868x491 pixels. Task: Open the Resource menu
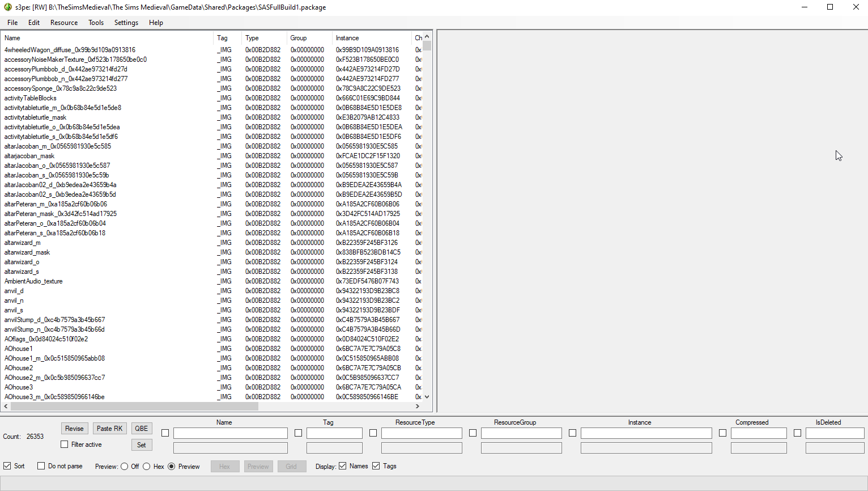pyautogui.click(x=64, y=23)
